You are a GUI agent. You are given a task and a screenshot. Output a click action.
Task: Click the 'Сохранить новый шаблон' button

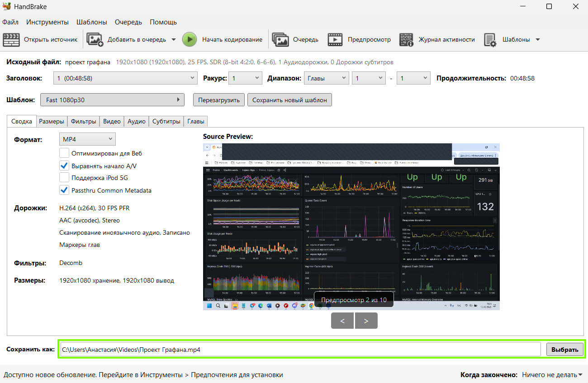pyautogui.click(x=289, y=99)
